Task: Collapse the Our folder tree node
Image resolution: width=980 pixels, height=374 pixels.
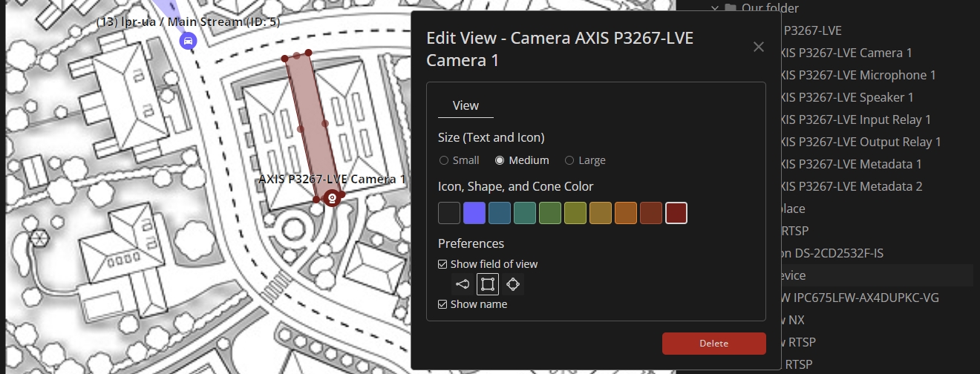Action: coord(715,8)
